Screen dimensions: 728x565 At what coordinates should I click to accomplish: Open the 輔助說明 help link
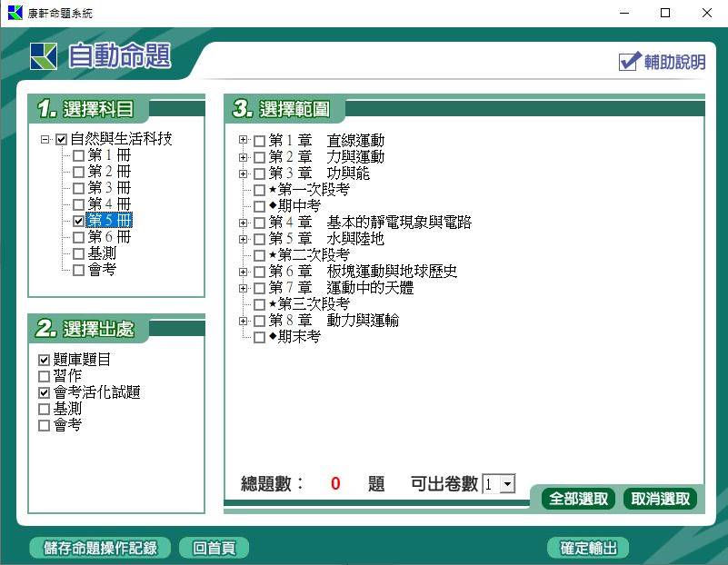pyautogui.click(x=674, y=62)
